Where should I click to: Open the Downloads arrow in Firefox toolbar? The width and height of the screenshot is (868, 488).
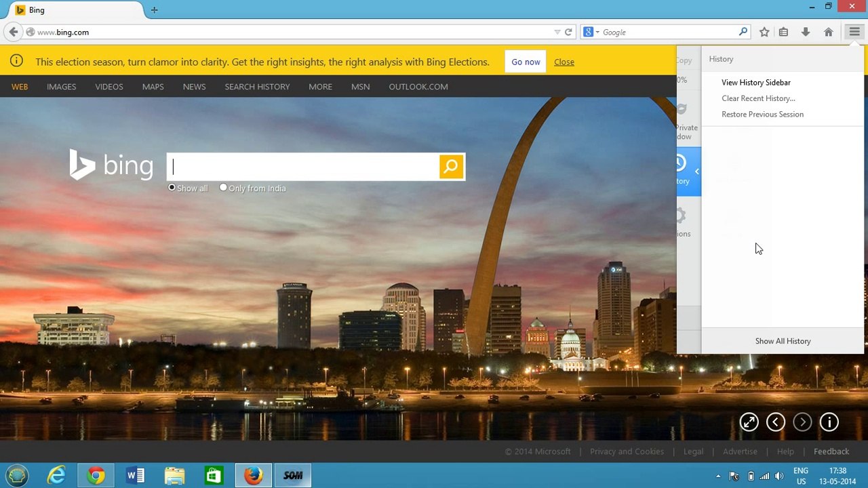pyautogui.click(x=806, y=32)
